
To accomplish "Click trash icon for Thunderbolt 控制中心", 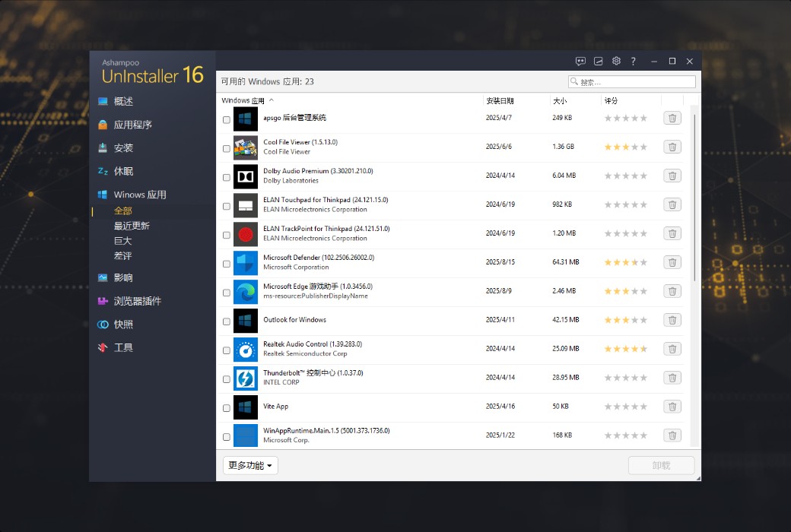I will (672, 377).
